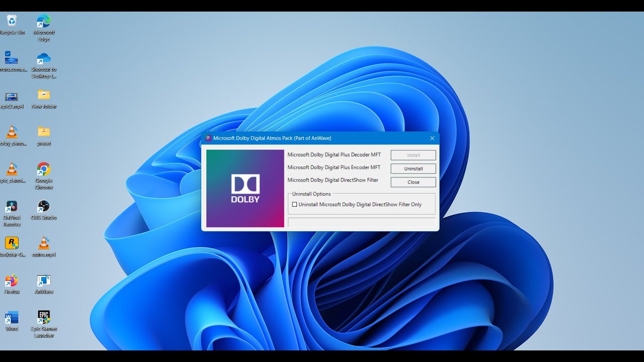Click 'Microsoft Dolby Digital Plus Encoder MFT' text
This screenshot has width=644, height=362.
334,167
